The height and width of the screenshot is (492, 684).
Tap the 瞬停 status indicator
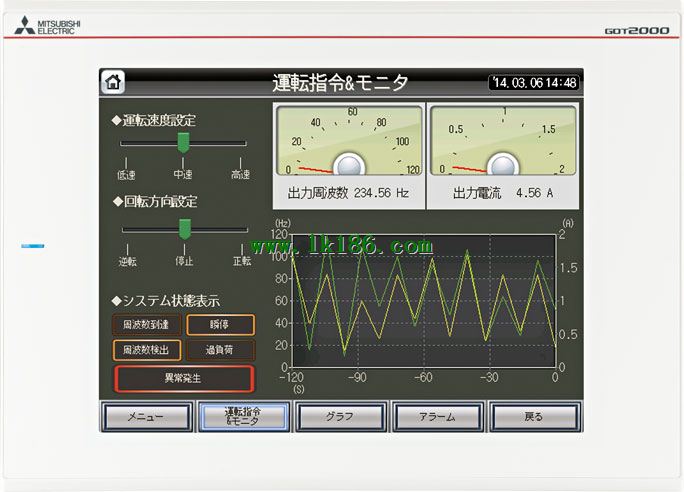pos(220,325)
